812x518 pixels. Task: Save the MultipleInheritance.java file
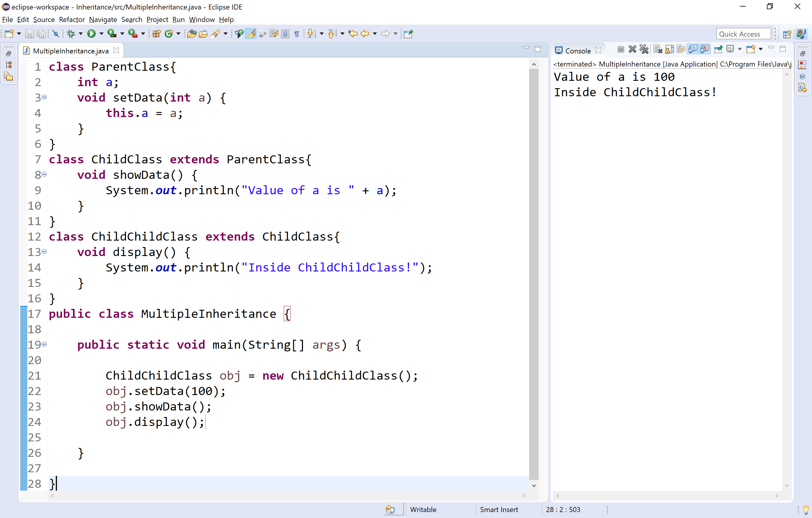(29, 33)
